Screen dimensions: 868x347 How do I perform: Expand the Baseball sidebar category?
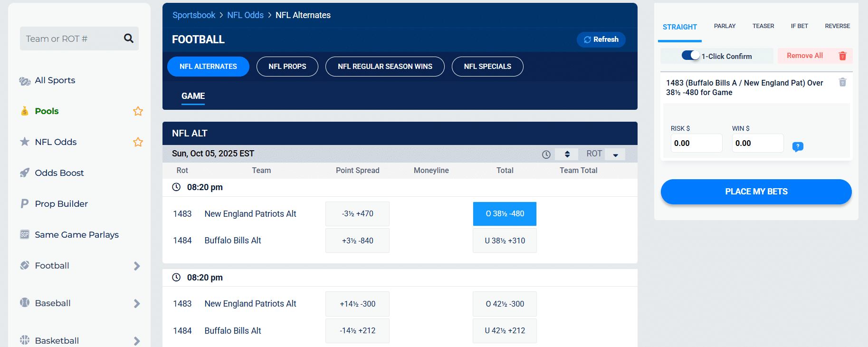(x=137, y=303)
